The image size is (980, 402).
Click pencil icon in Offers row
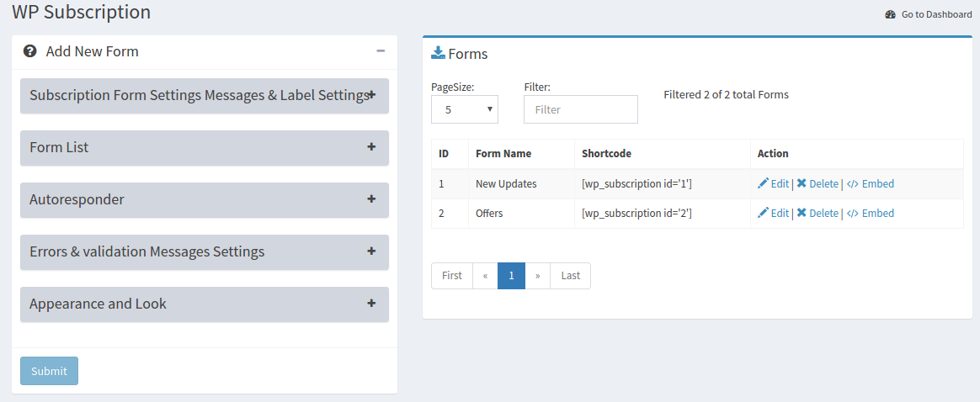763,213
